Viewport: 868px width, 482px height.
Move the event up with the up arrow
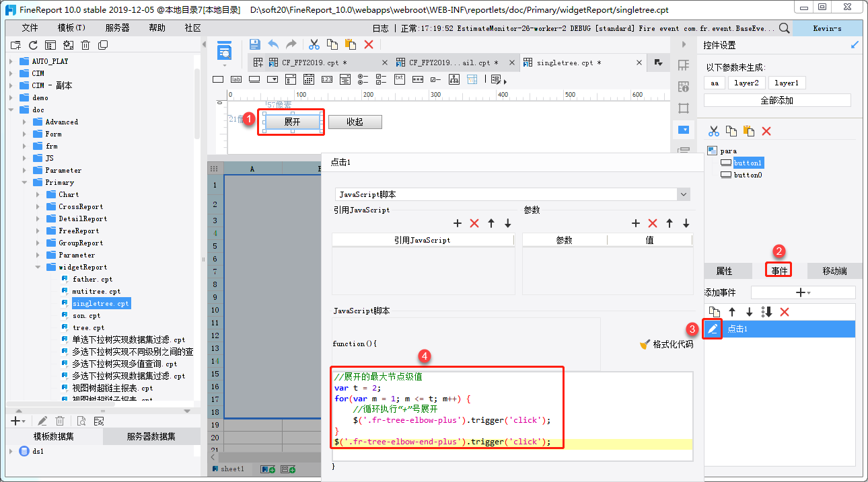(x=732, y=312)
